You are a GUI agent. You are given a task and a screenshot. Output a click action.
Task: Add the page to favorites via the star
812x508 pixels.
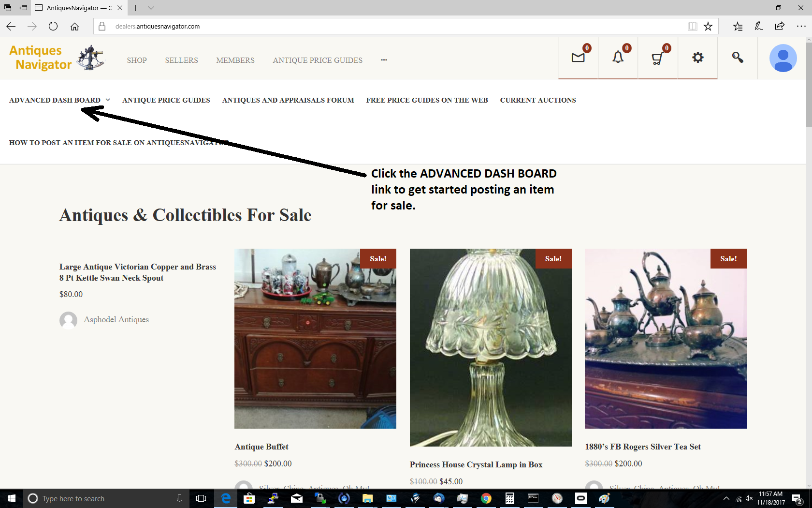709,26
